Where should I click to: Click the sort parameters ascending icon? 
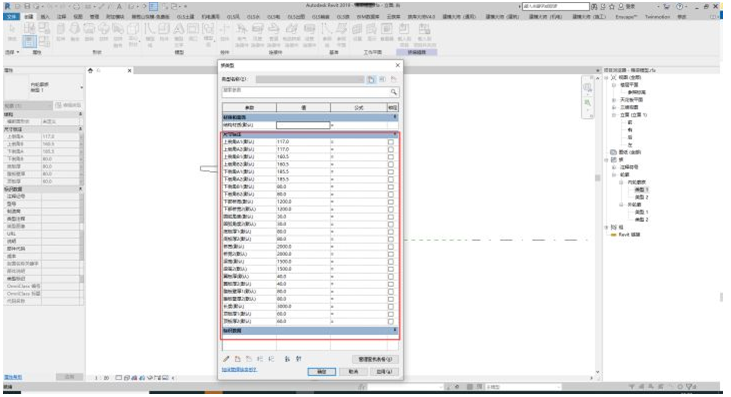click(287, 359)
